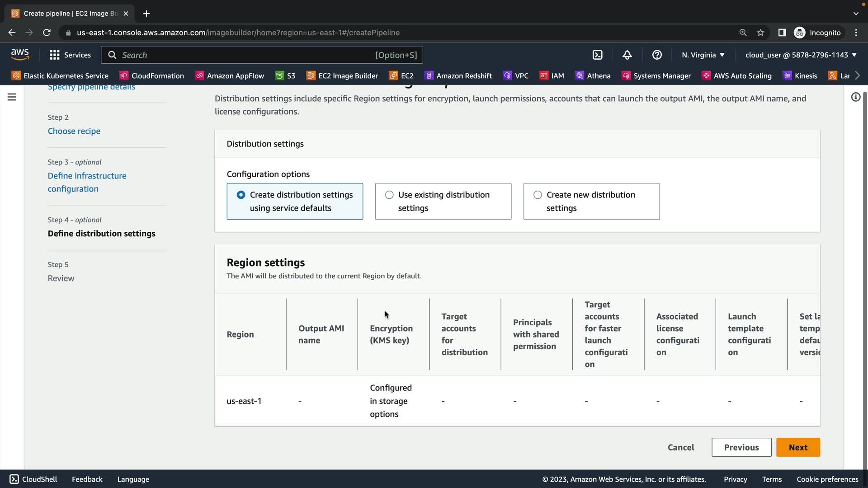Viewport: 868px width, 488px height.
Task: Click the Previous button
Action: [741, 447]
